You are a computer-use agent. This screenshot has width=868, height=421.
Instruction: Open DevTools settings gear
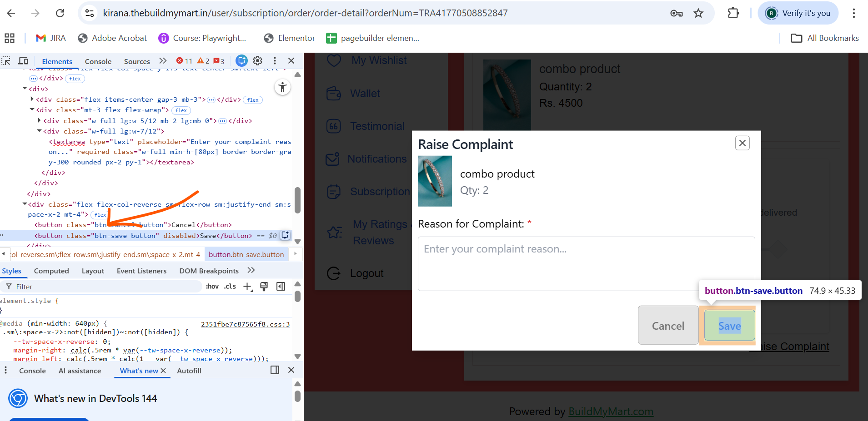pos(258,61)
